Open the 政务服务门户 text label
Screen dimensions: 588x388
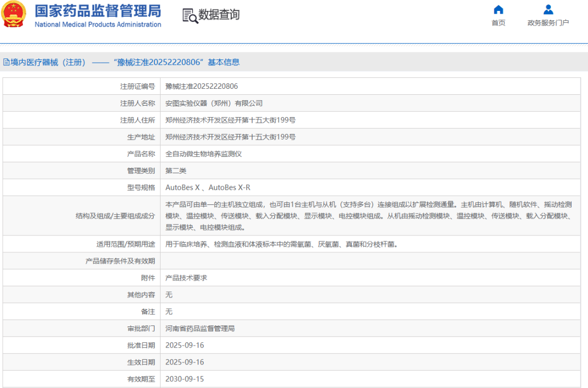point(548,23)
